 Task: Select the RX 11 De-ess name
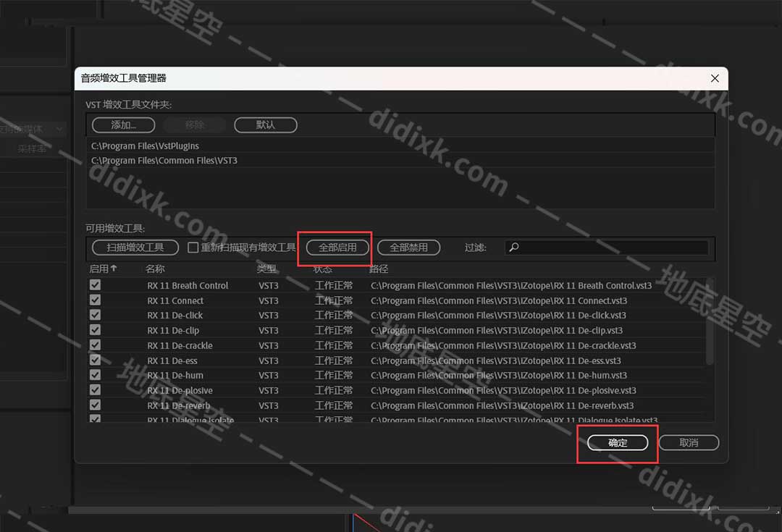tap(172, 360)
